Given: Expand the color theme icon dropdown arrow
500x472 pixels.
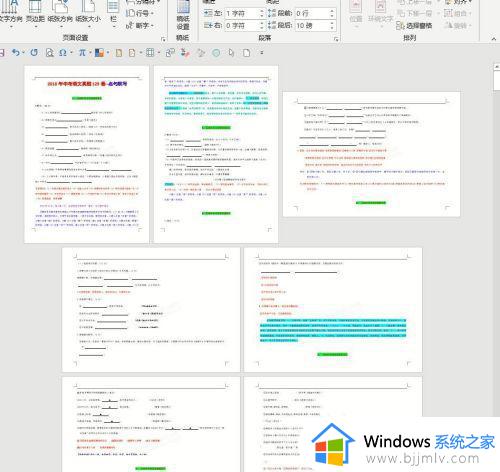Looking at the screenshot, I should coord(108,53).
